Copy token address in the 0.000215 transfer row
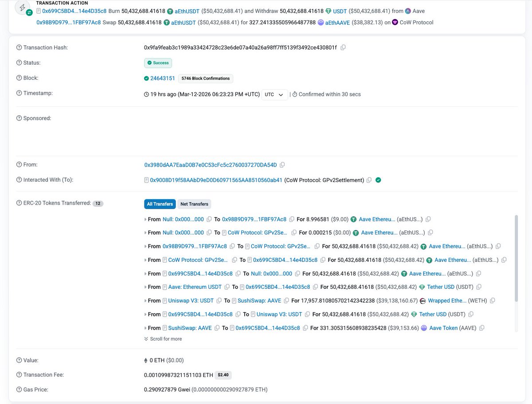 coord(430,233)
